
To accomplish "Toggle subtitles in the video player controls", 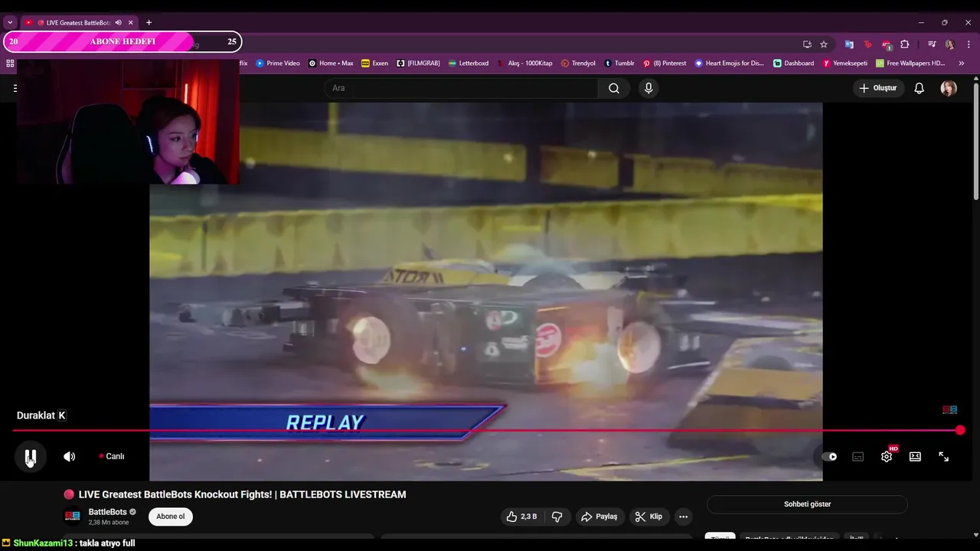I will point(858,457).
